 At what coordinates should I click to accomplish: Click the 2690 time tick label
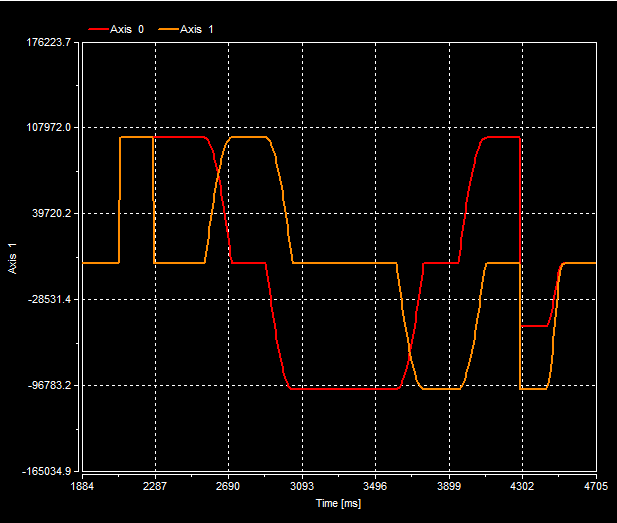pos(228,488)
